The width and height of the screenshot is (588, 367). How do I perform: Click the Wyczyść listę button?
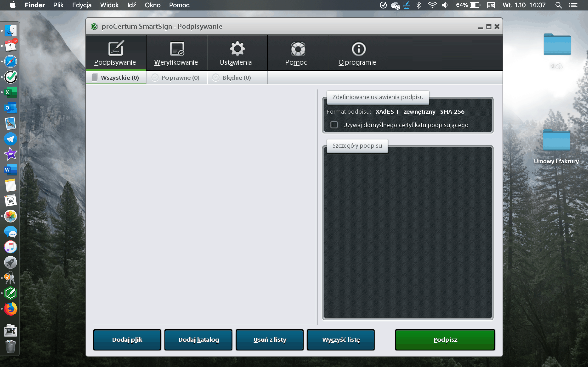click(341, 339)
